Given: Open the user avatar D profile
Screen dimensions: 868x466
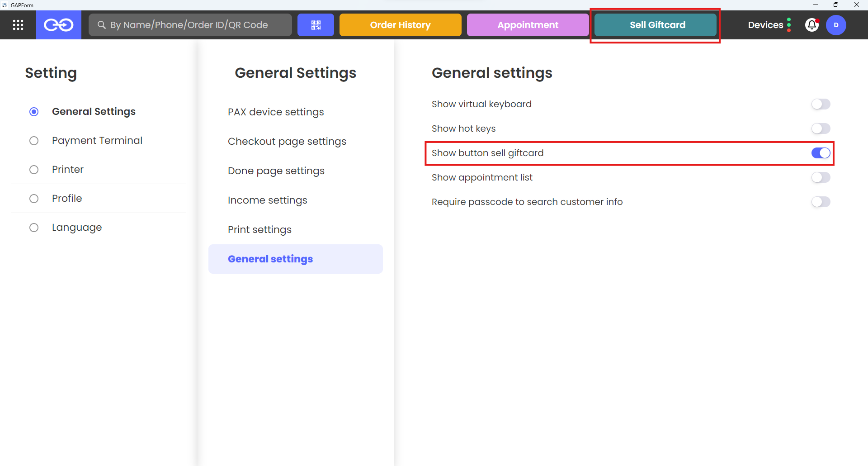Looking at the screenshot, I should click(836, 25).
